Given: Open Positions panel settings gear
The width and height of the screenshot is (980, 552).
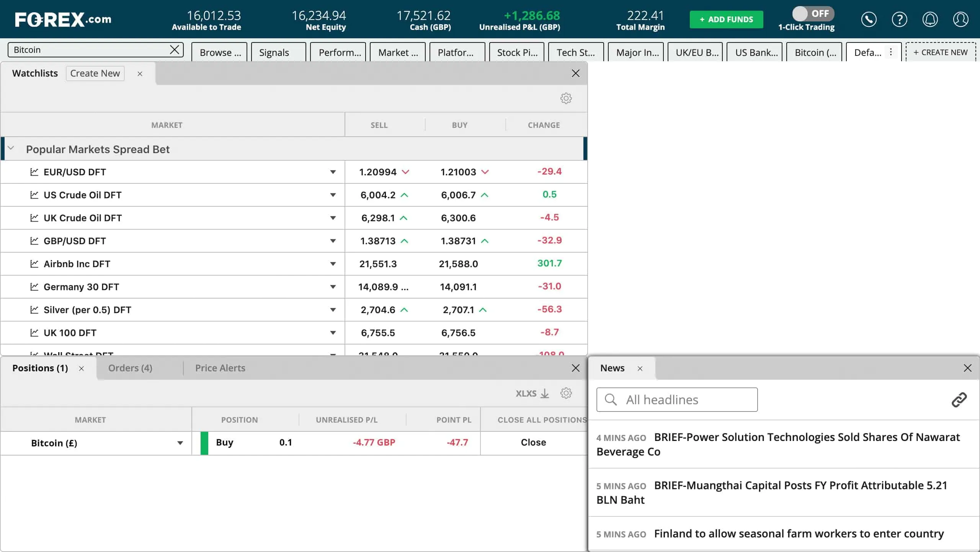Looking at the screenshot, I should (566, 393).
